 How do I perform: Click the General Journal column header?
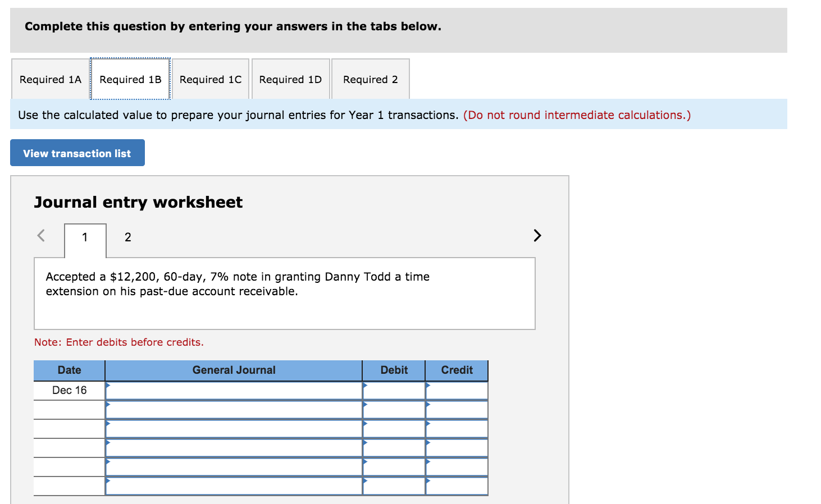234,370
